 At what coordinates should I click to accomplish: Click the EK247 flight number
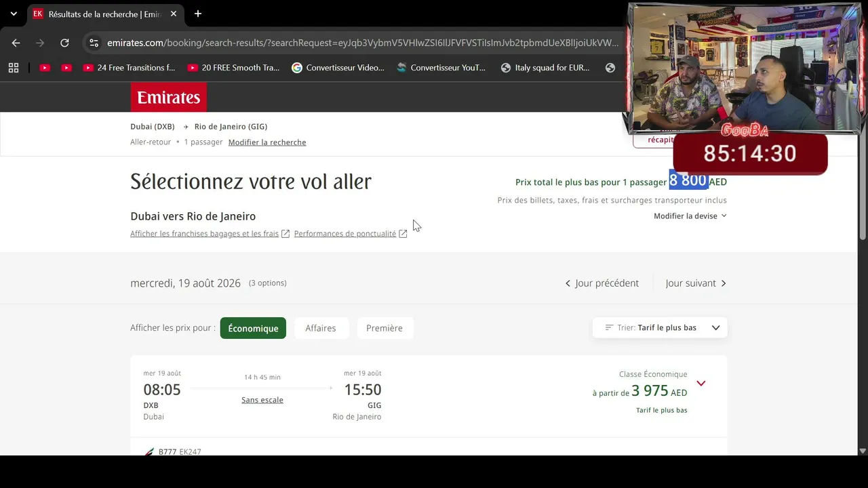191,452
